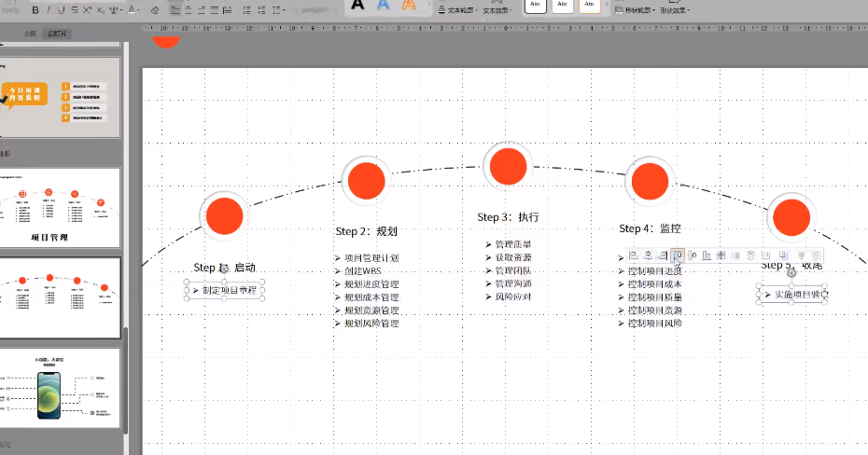Image resolution: width=868 pixels, height=455 pixels.
Task: Toggle strikethrough formatting
Action: (x=74, y=10)
